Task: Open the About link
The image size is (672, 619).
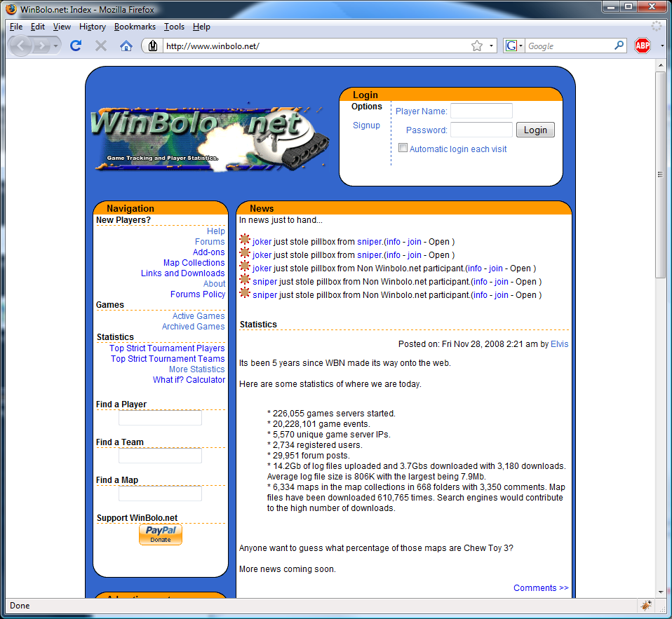Action: pyautogui.click(x=214, y=284)
